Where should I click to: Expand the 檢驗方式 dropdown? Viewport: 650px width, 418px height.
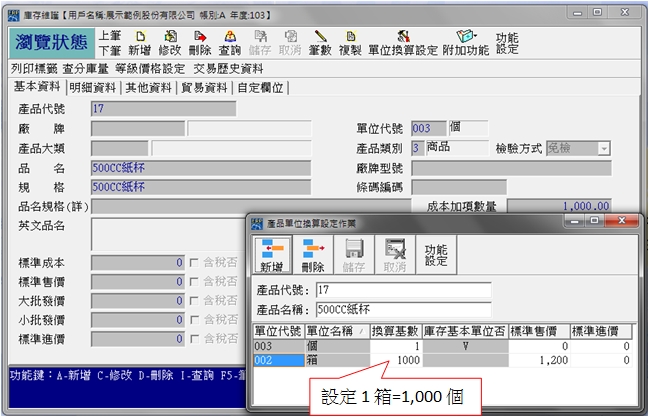(604, 148)
